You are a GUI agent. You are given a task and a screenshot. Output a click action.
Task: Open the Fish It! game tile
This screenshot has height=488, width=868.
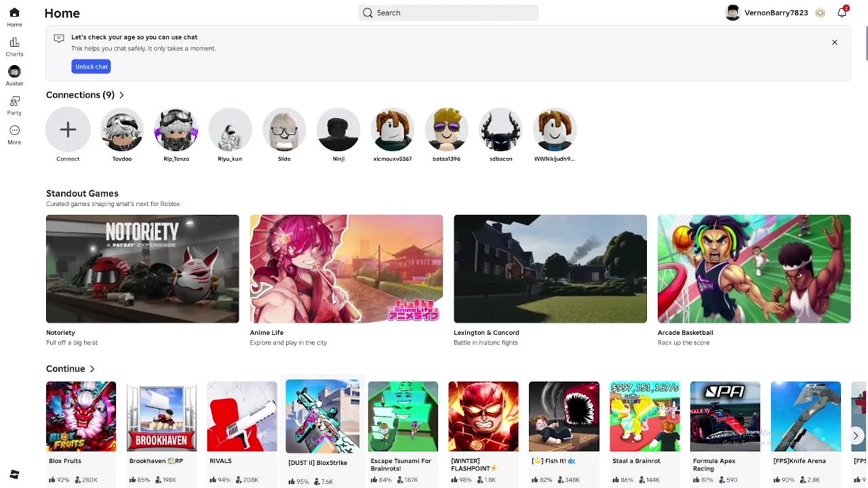point(564,417)
